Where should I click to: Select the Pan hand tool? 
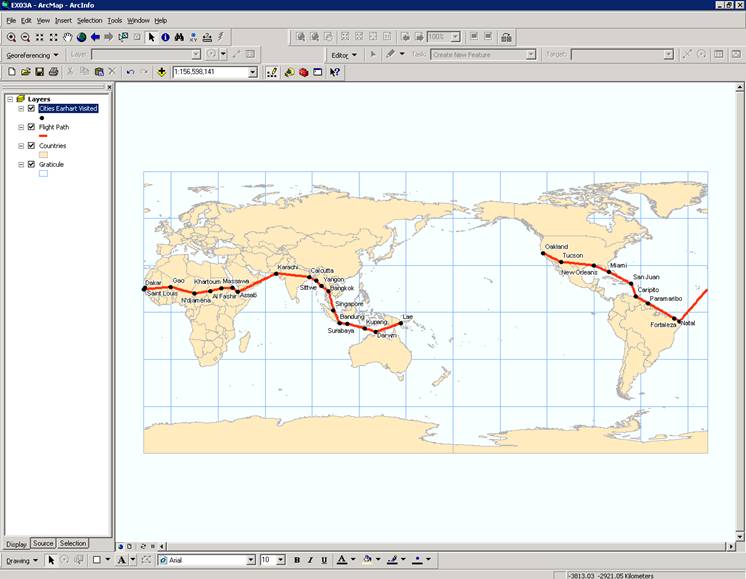coord(68,37)
